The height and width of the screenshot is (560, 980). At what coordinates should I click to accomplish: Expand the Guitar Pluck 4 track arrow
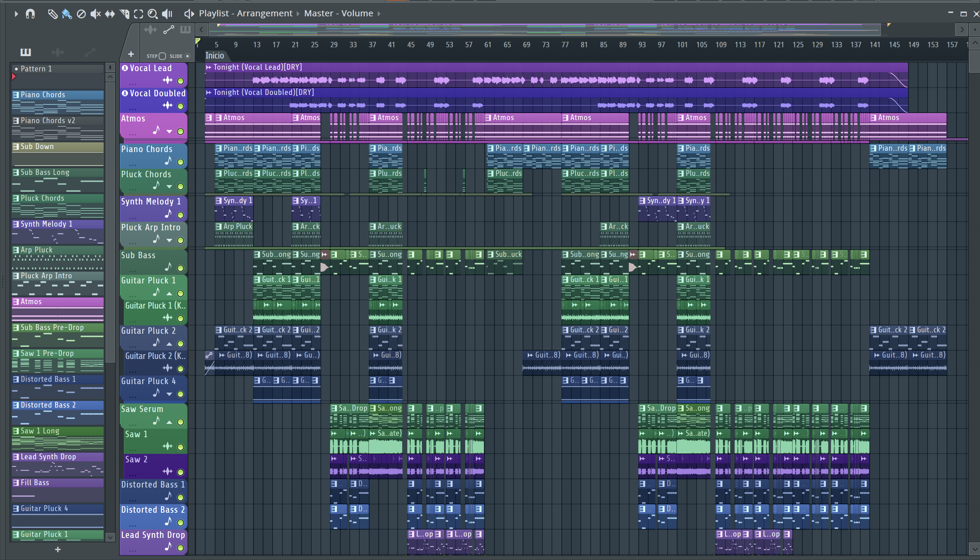point(169,394)
